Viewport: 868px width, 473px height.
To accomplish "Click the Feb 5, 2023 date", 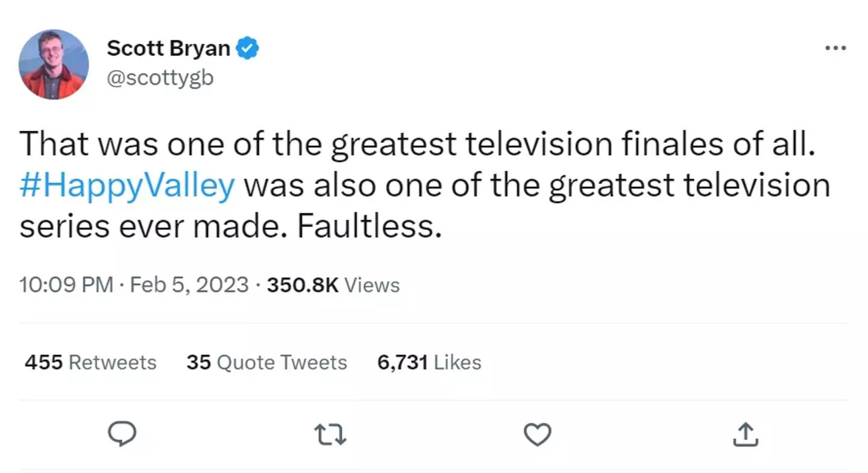I will coord(189,284).
